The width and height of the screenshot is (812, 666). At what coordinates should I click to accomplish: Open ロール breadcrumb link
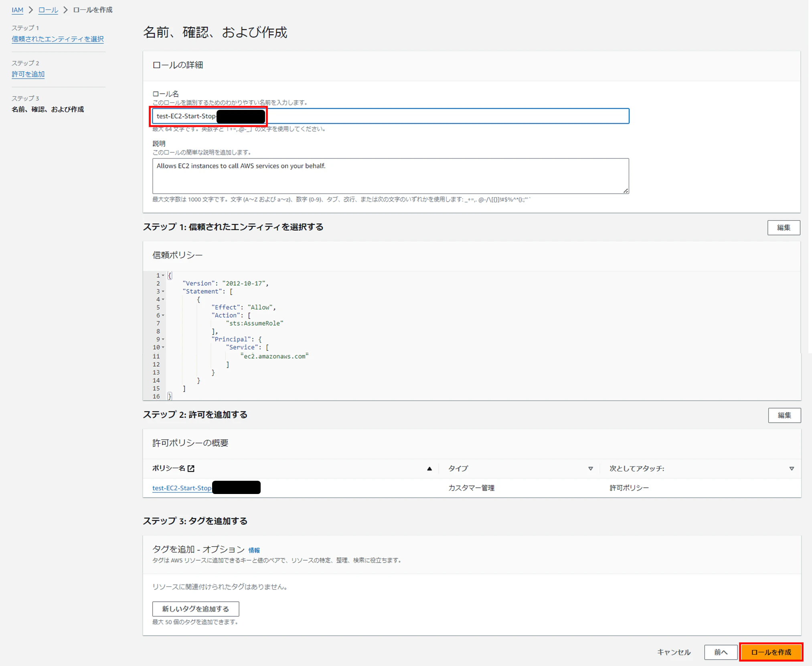pos(48,10)
